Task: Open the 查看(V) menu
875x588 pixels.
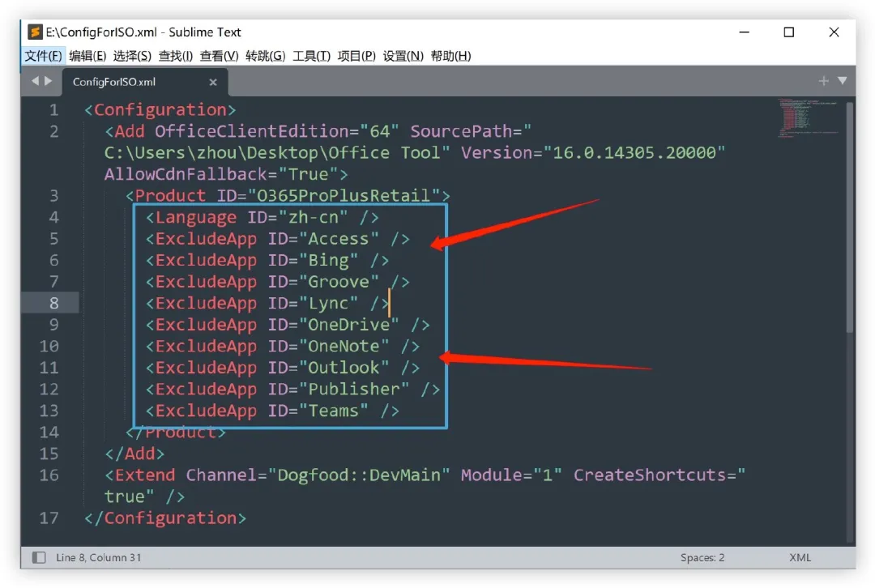Action: pyautogui.click(x=220, y=56)
